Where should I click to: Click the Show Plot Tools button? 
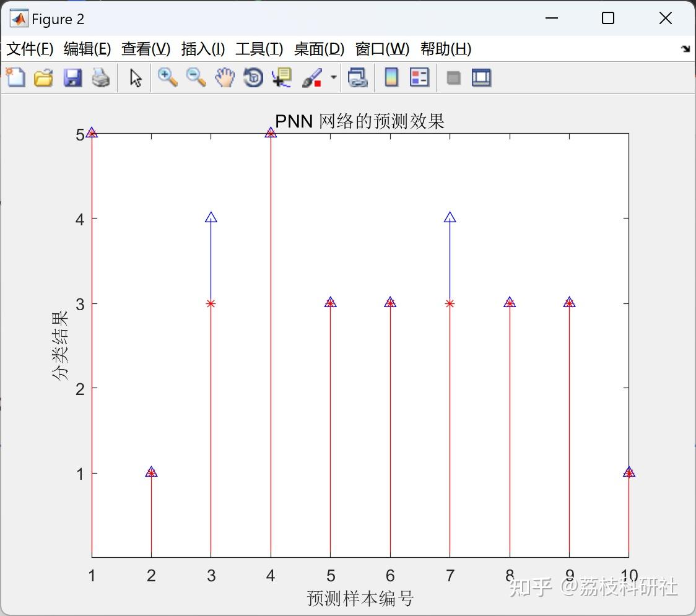(x=481, y=77)
